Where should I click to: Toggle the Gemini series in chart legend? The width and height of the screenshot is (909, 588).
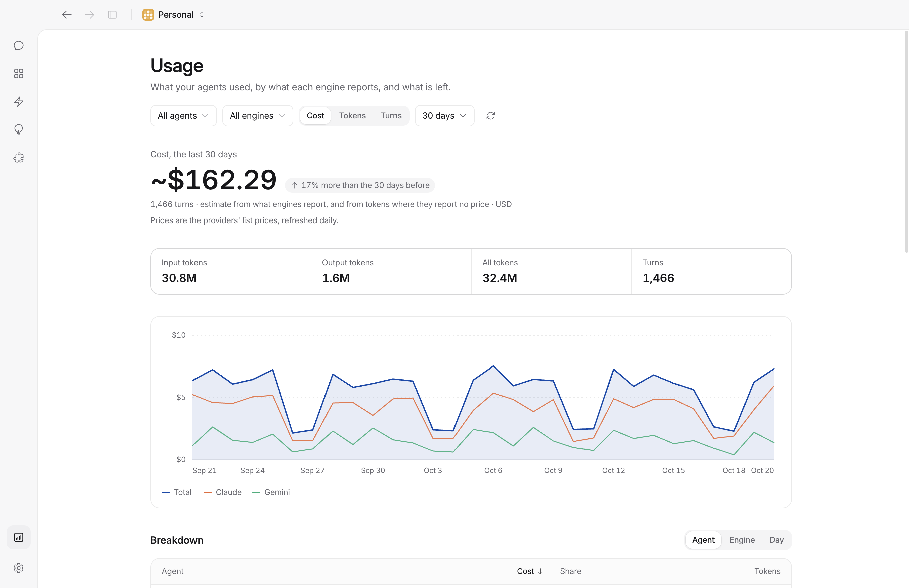coord(271,492)
